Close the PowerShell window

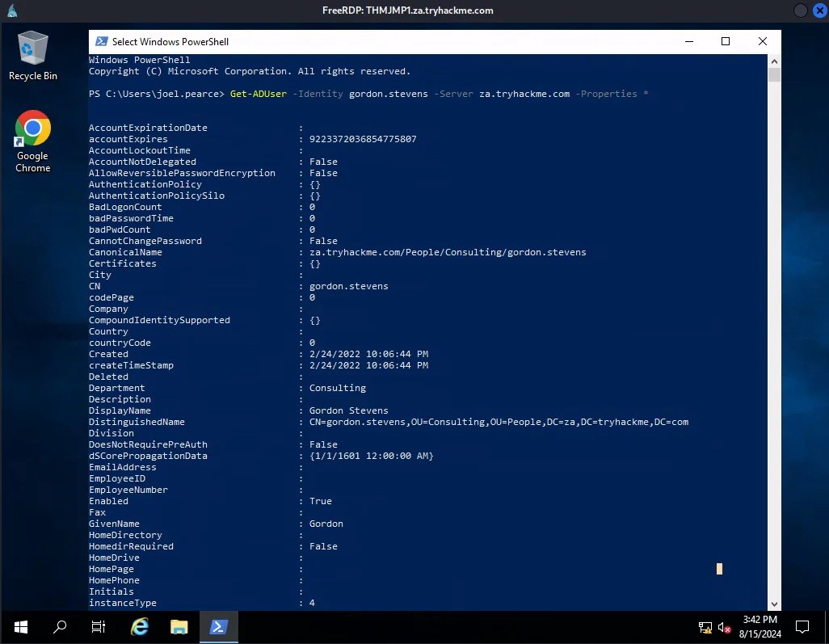(x=763, y=41)
